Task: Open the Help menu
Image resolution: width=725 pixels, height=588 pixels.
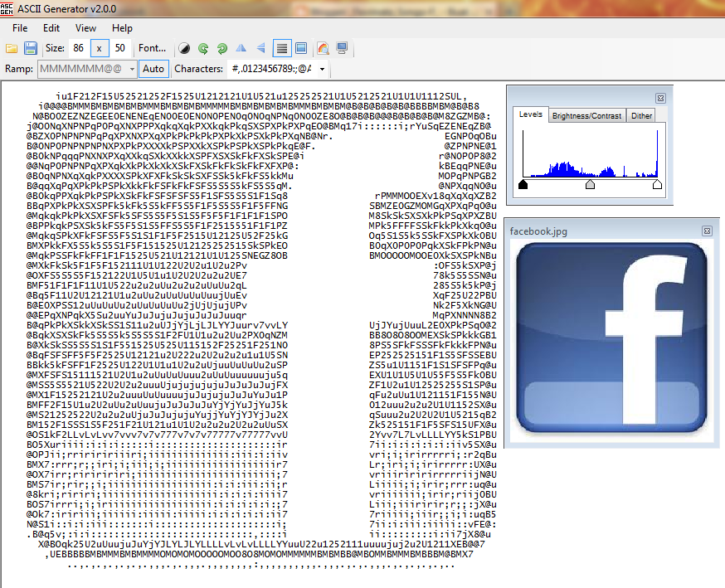Action: click(122, 28)
